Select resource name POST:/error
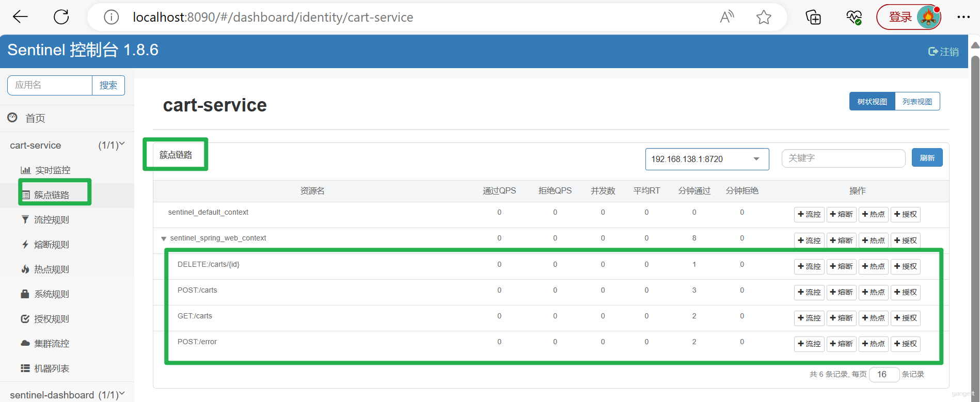This screenshot has width=980, height=402. coord(197,342)
